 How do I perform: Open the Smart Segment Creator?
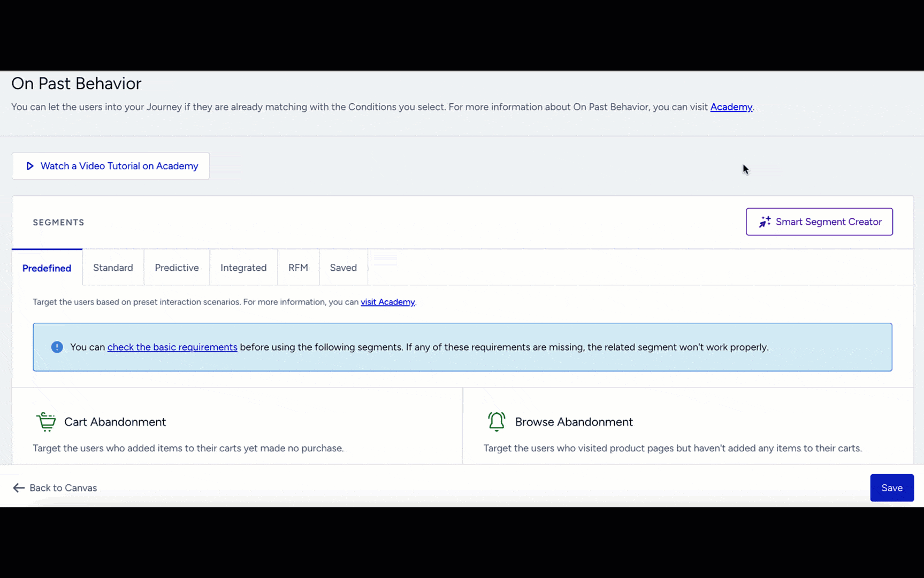pos(819,222)
